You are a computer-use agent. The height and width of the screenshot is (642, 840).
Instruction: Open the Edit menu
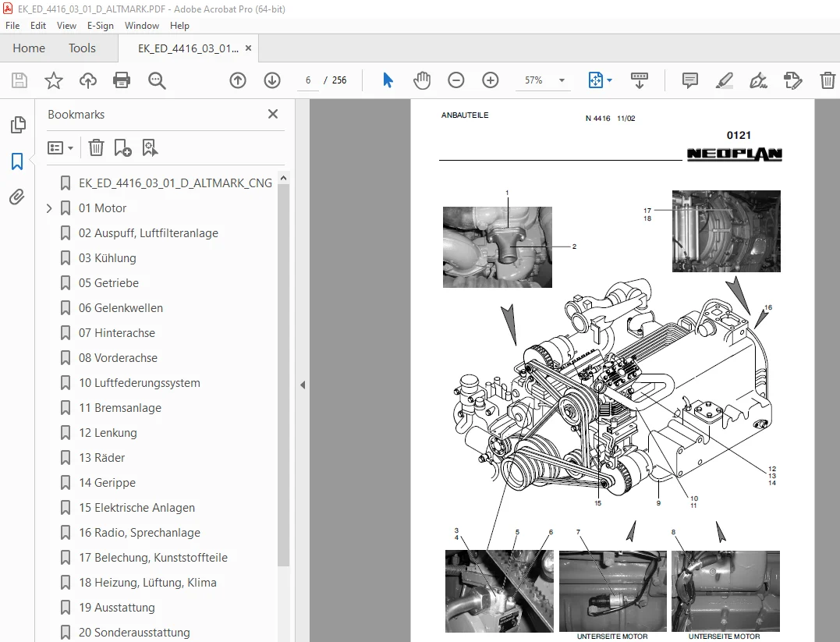(x=38, y=25)
